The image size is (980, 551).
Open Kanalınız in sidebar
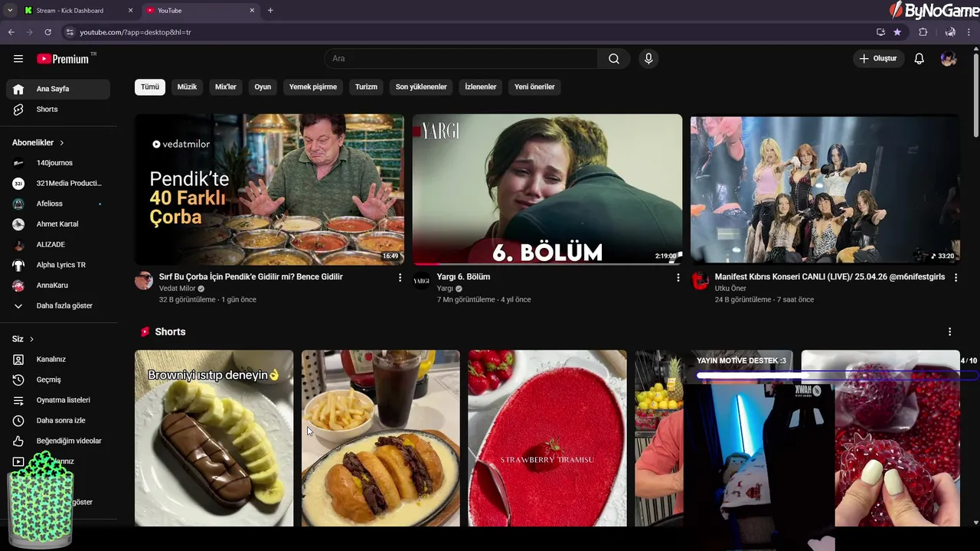(x=58, y=360)
